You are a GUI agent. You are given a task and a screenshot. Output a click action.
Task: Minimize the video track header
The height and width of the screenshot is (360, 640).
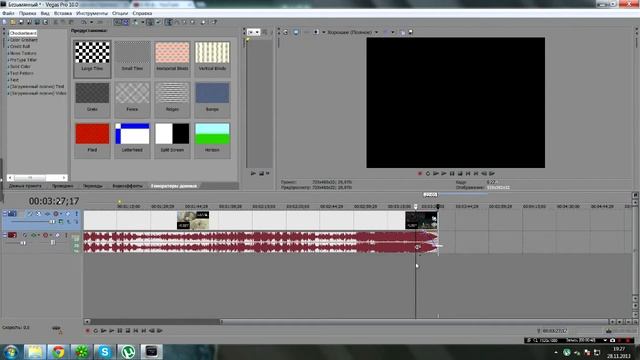5,212
